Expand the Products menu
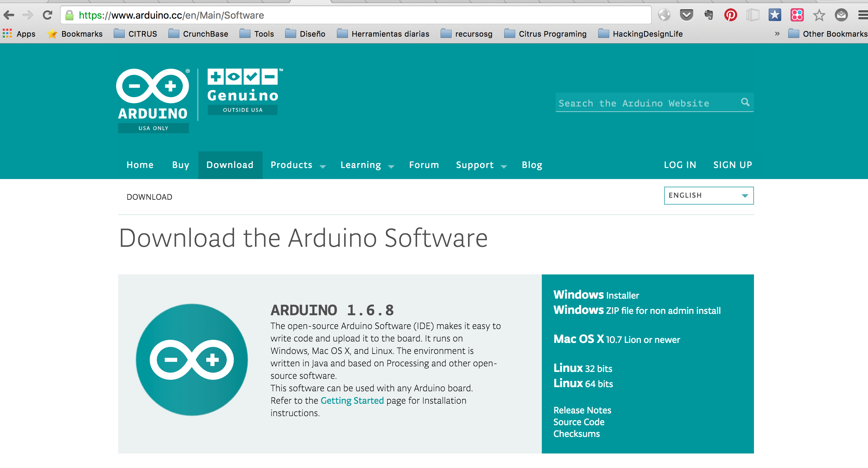Image resolution: width=868 pixels, height=468 pixels. (298, 165)
